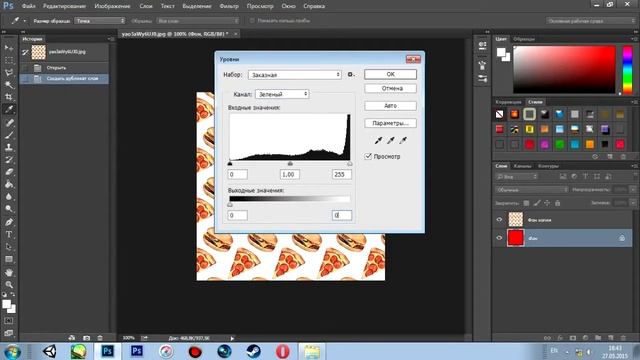Open the layer opacity dropdown arrow
Image resolution: width=640 pixels, height=360 pixels.
(x=632, y=190)
